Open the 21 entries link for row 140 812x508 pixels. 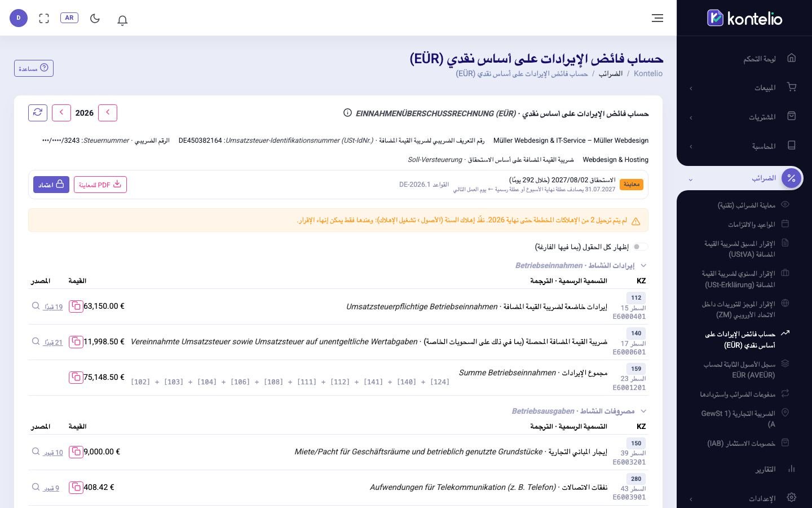point(53,343)
